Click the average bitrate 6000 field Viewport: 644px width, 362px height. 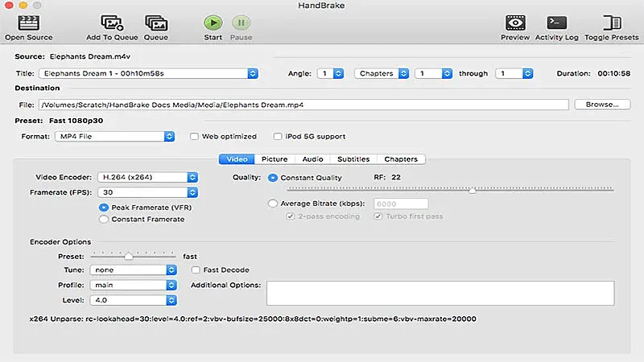point(401,204)
